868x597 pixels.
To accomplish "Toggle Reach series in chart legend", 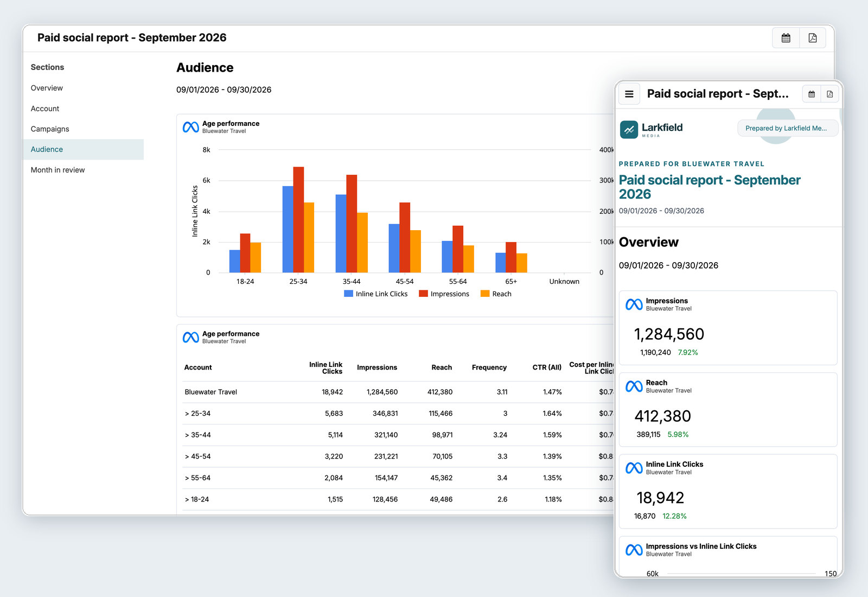I will 496,294.
